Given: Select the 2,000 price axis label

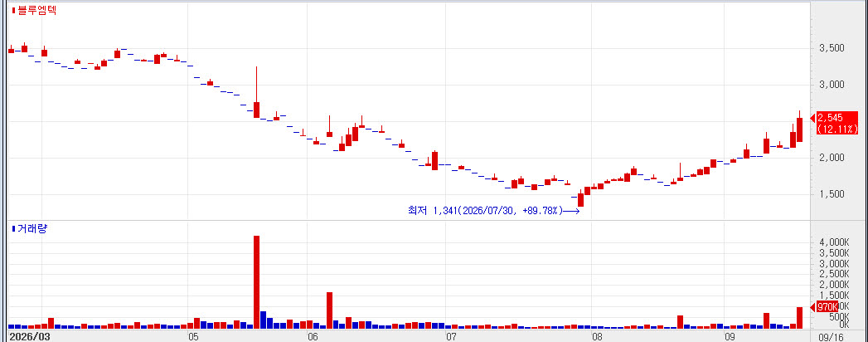Looking at the screenshot, I should pos(831,158).
